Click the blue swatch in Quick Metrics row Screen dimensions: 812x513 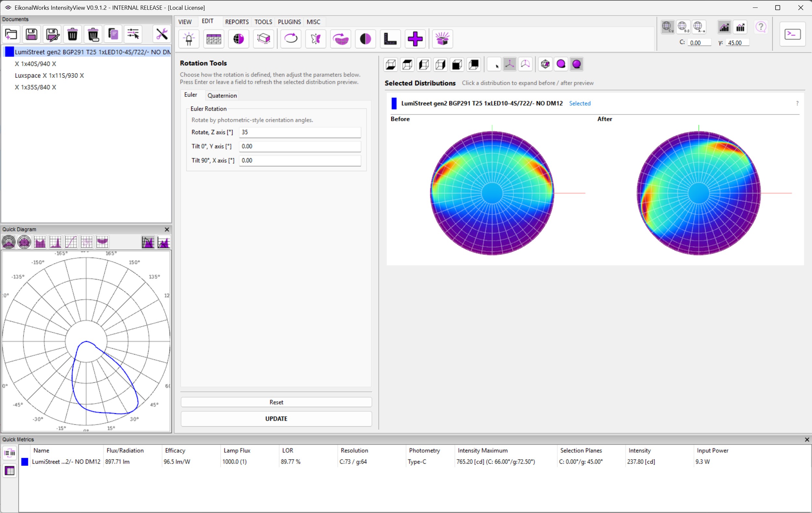pos(25,462)
